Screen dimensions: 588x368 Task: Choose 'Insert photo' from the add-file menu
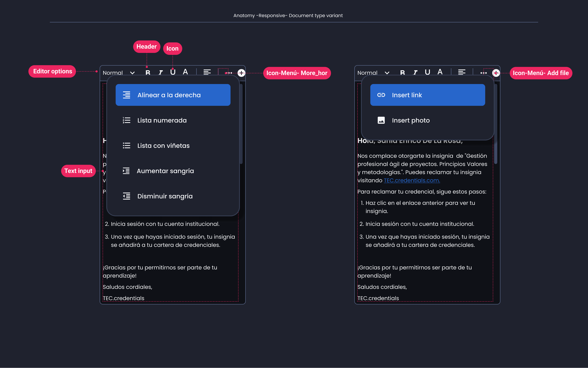pos(428,120)
